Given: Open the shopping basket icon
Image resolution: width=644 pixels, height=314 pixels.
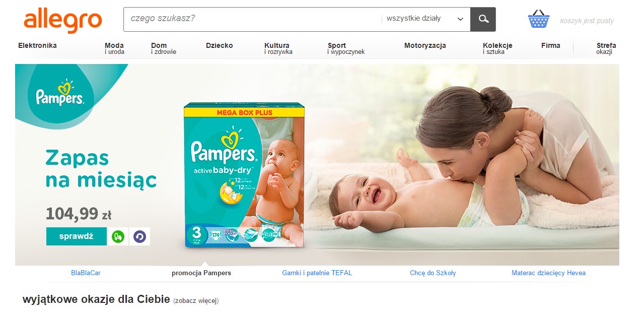Looking at the screenshot, I should point(538,19).
